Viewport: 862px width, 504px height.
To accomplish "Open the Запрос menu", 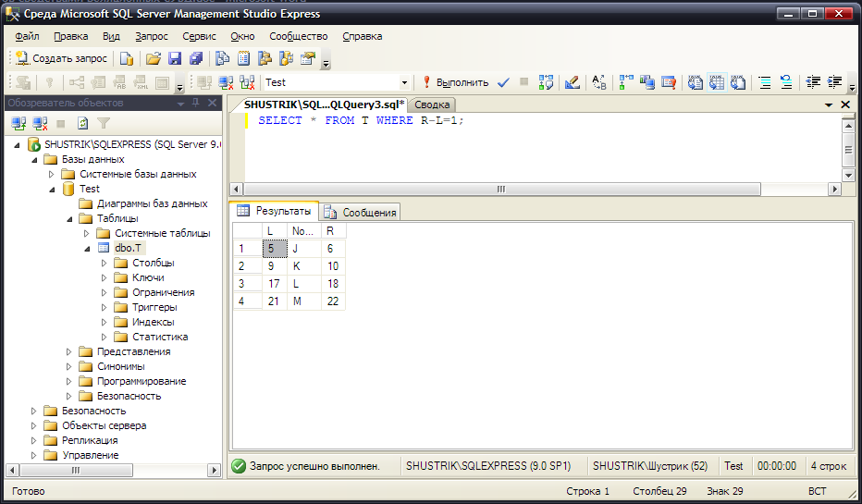I will 151,36.
